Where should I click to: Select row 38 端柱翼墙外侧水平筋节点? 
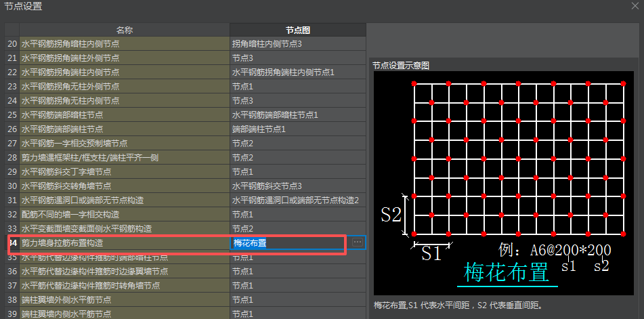pos(125,300)
